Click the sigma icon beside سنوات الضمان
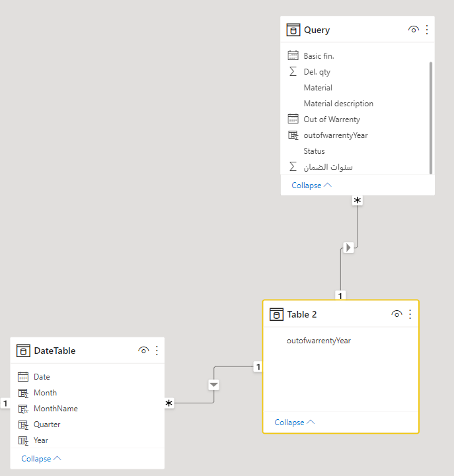 pyautogui.click(x=293, y=166)
